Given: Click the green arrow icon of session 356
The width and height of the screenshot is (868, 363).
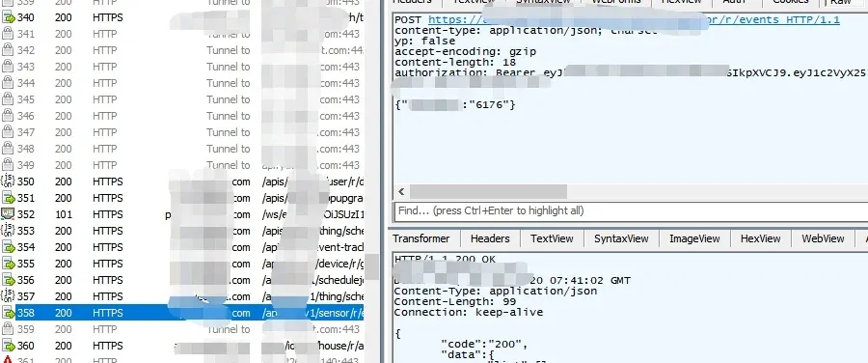Looking at the screenshot, I should pyautogui.click(x=8, y=280).
